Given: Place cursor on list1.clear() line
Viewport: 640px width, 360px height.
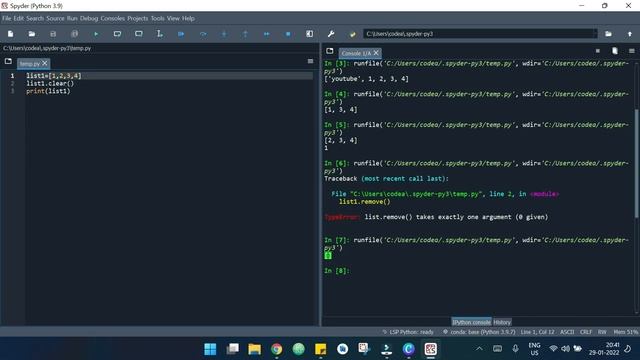Looking at the screenshot, I should click(x=50, y=83).
